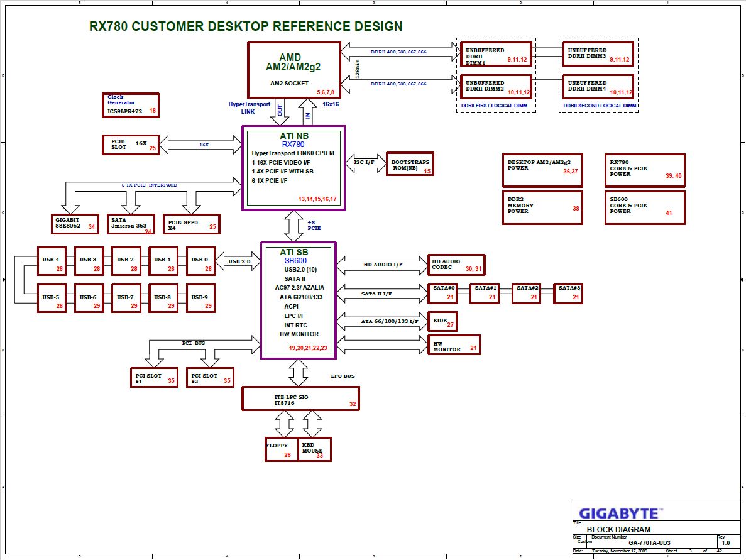Click the HyperTransport LINK label
The height and width of the screenshot is (560, 746).
[x=249, y=108]
